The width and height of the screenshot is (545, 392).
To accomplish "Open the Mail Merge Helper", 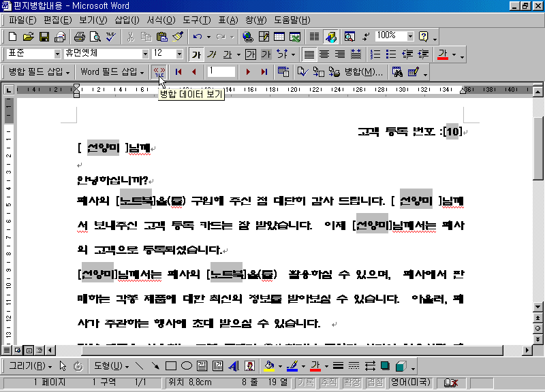I will 283,72.
